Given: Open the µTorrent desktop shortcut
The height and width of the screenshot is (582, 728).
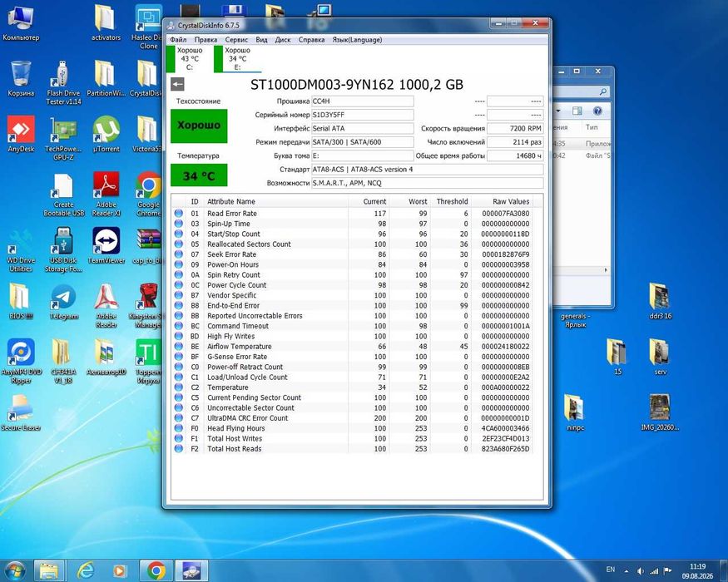Looking at the screenshot, I should click(x=106, y=135).
